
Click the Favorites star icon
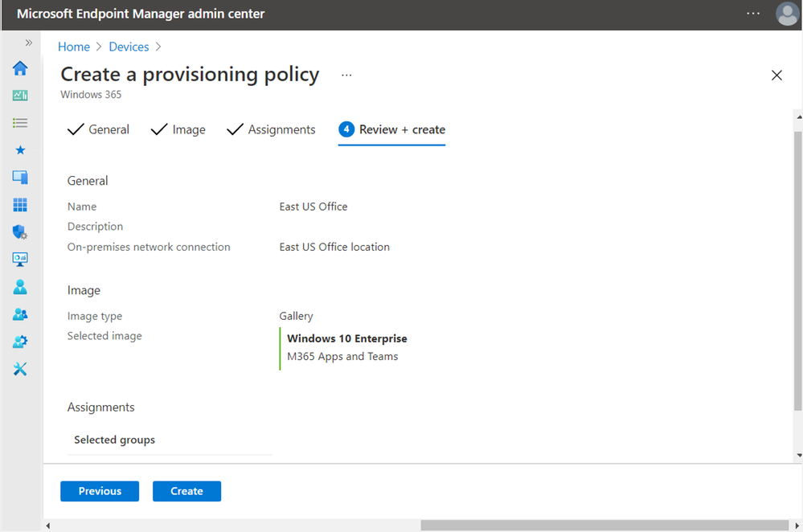[x=20, y=150]
